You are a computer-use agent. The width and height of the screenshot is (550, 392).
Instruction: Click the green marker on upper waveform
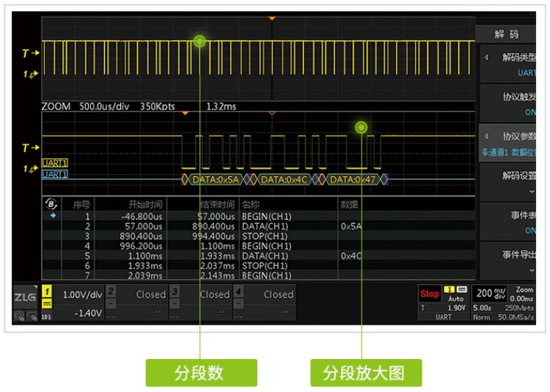click(199, 42)
